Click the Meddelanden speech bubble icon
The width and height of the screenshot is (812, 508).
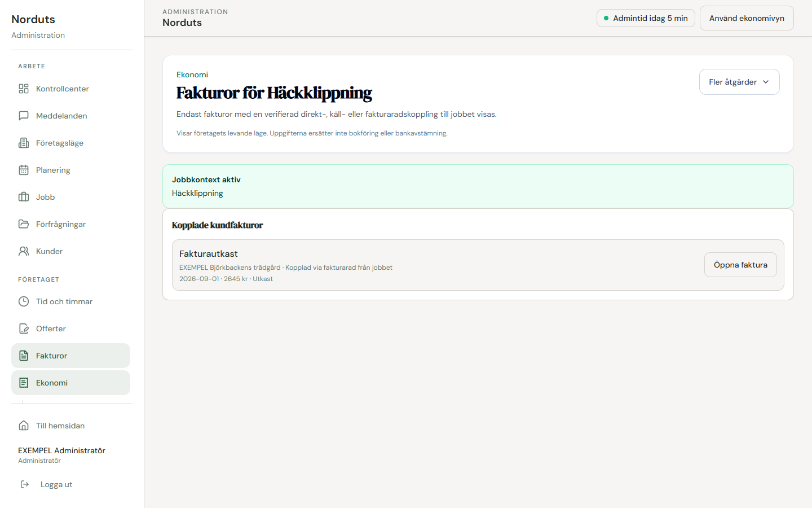[x=24, y=116]
